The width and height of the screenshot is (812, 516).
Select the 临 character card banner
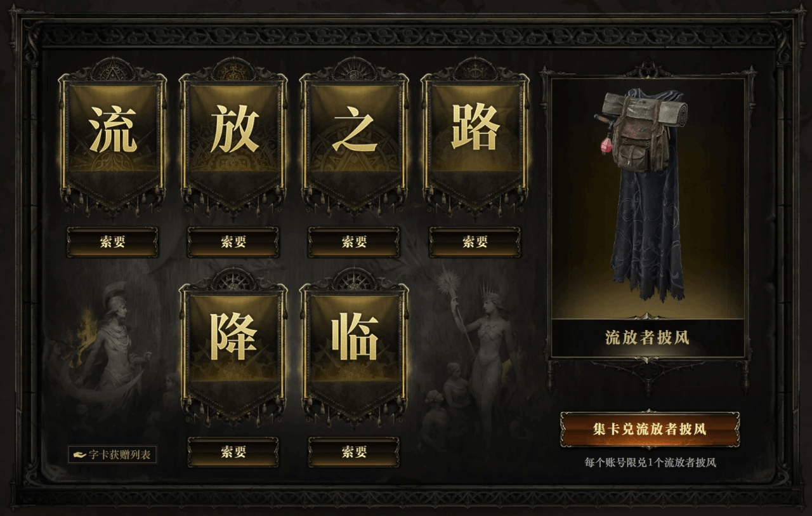(354, 346)
